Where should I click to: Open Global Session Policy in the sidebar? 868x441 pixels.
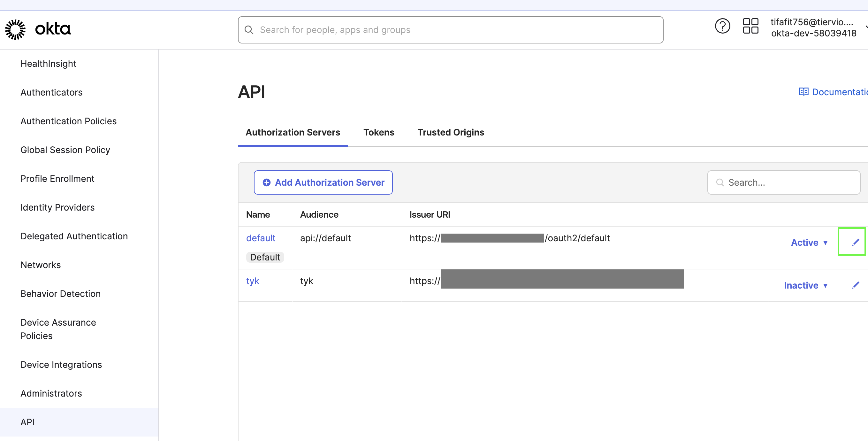click(65, 150)
